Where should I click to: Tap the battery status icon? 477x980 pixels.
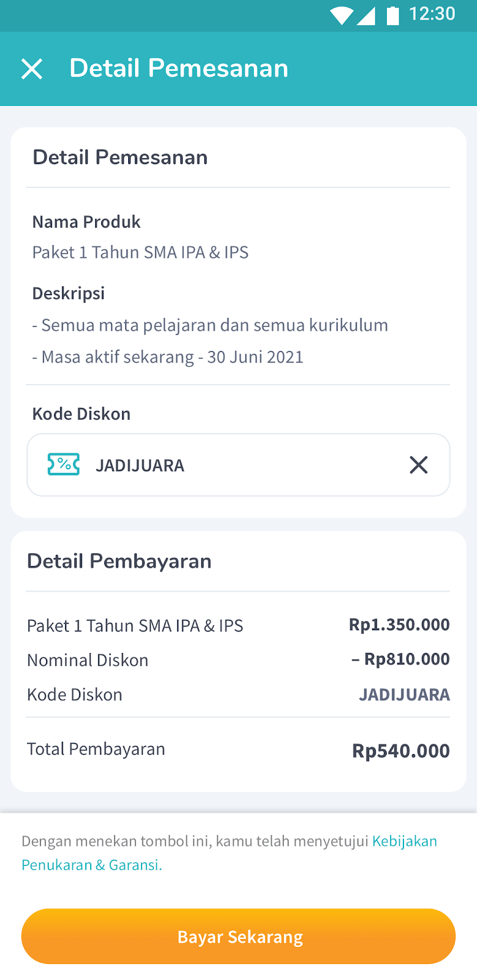pyautogui.click(x=393, y=15)
